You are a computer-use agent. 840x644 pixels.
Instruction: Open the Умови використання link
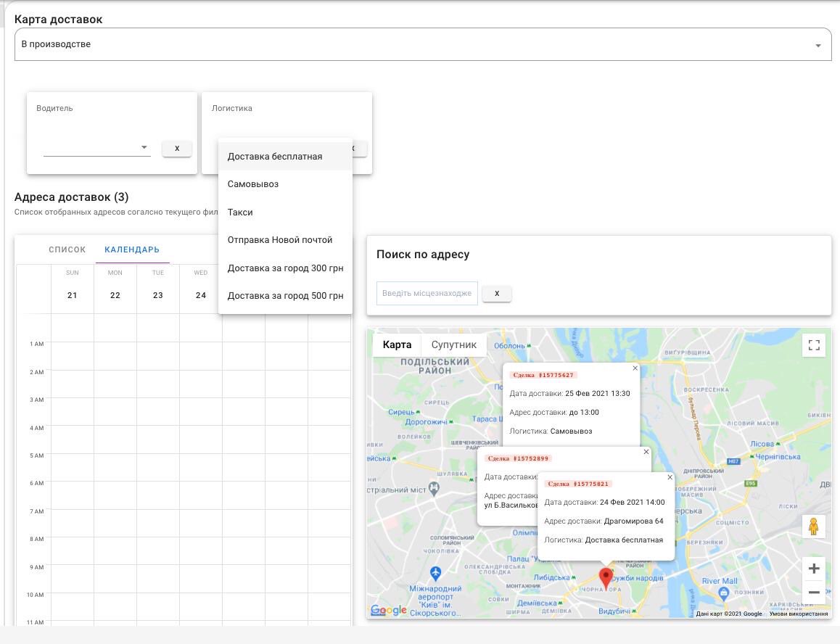(798, 614)
